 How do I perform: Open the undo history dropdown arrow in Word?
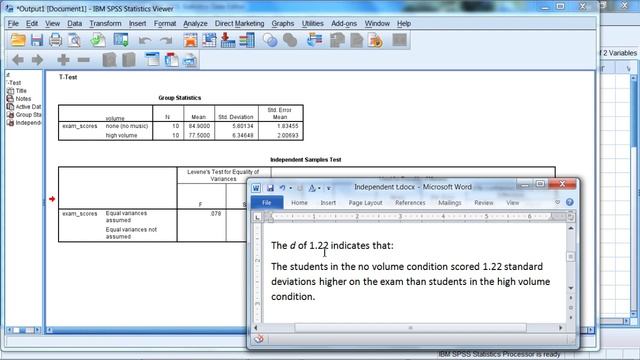pos(291,188)
